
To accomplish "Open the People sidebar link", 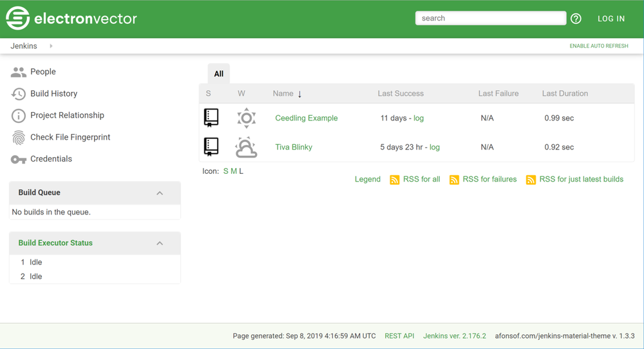I will [43, 72].
